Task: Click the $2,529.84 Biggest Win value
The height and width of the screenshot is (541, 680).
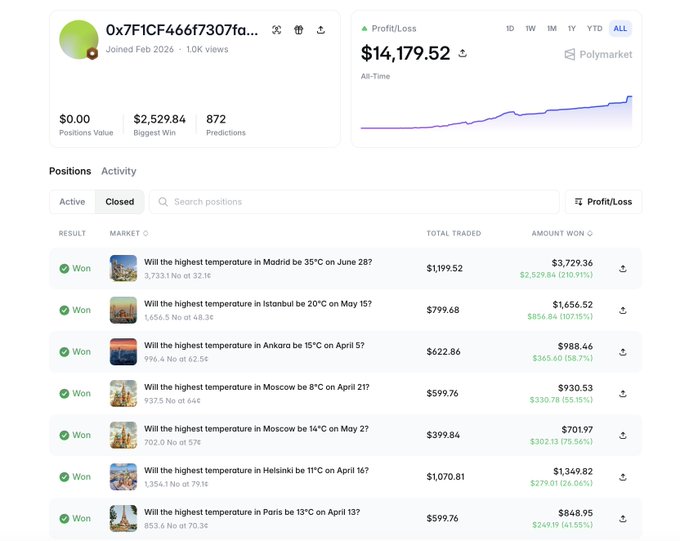Action: tap(160, 119)
